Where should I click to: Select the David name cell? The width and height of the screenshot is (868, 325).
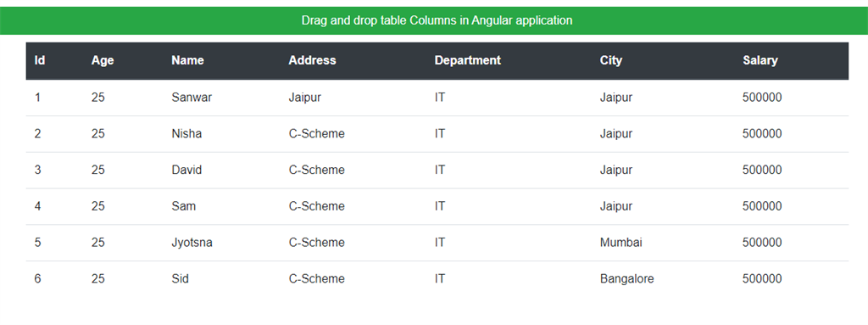tap(186, 171)
